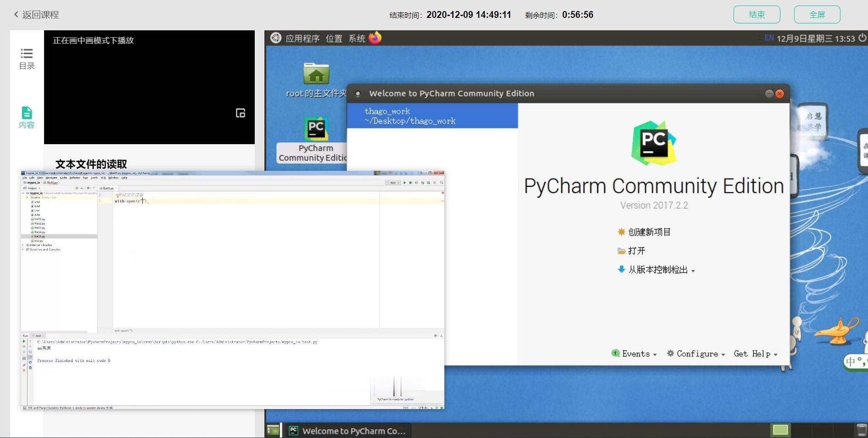Open the 内容 sidebar panel

(27, 118)
